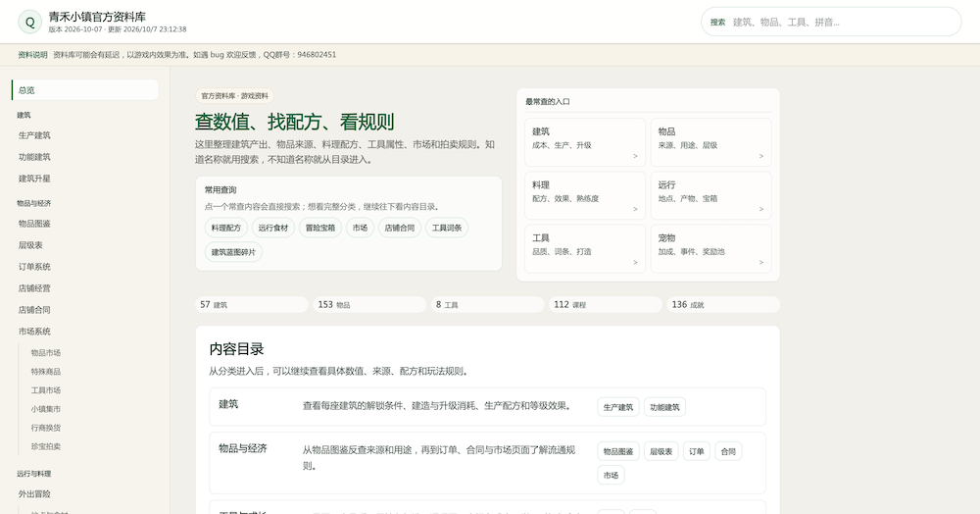Click 生产建筑 tag in 建筑 row

pyautogui.click(x=618, y=407)
